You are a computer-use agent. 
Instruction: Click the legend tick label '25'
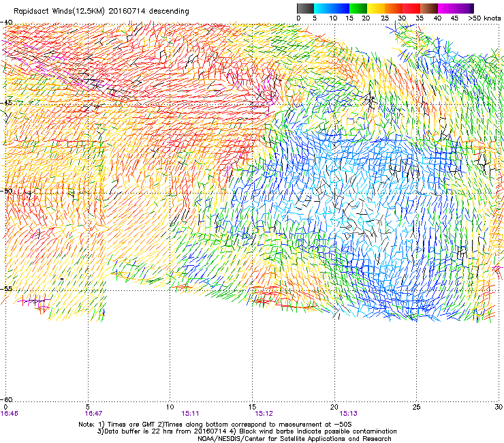[385, 18]
